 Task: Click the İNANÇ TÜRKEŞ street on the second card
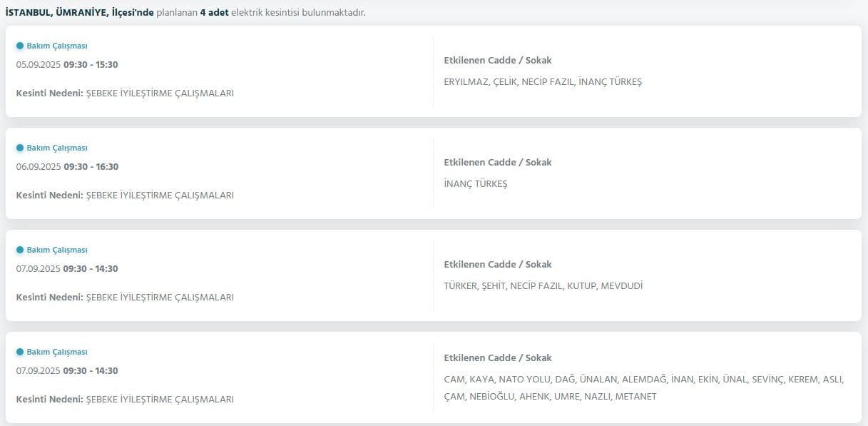tap(476, 183)
